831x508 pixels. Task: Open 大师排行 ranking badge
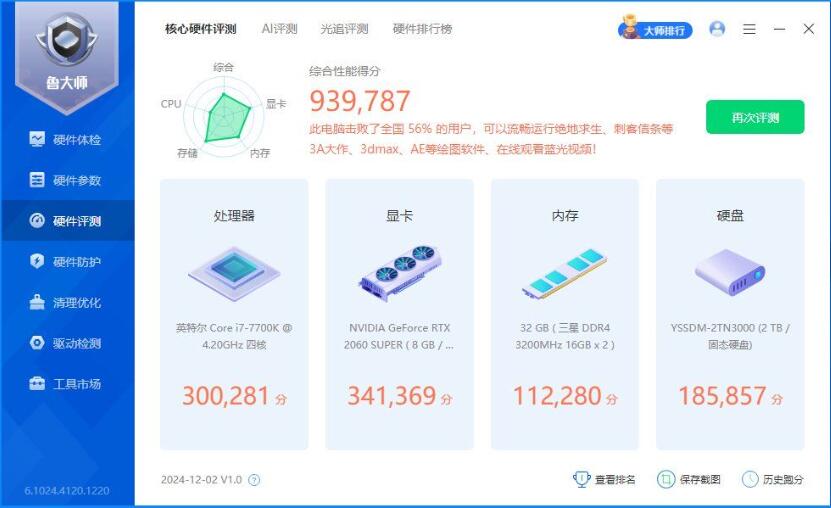click(656, 29)
